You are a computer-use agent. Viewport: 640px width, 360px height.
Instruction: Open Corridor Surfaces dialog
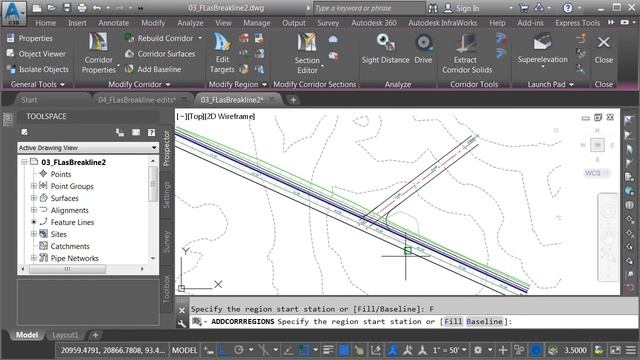tap(160, 54)
